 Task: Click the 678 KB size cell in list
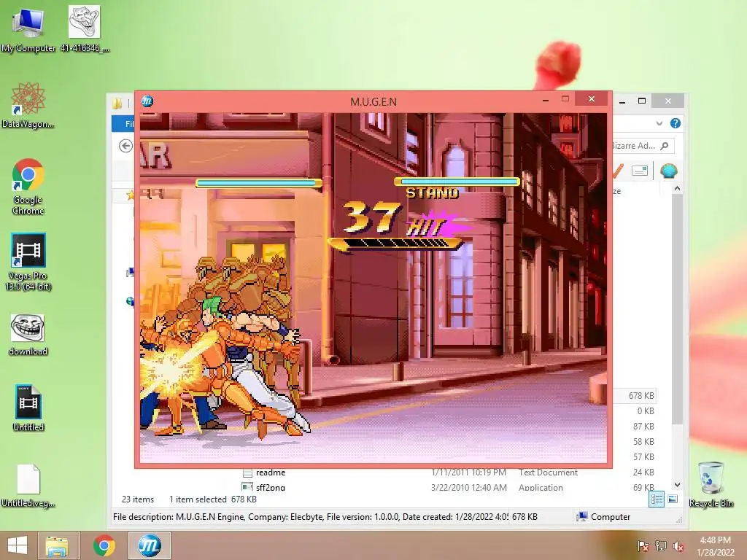(640, 396)
